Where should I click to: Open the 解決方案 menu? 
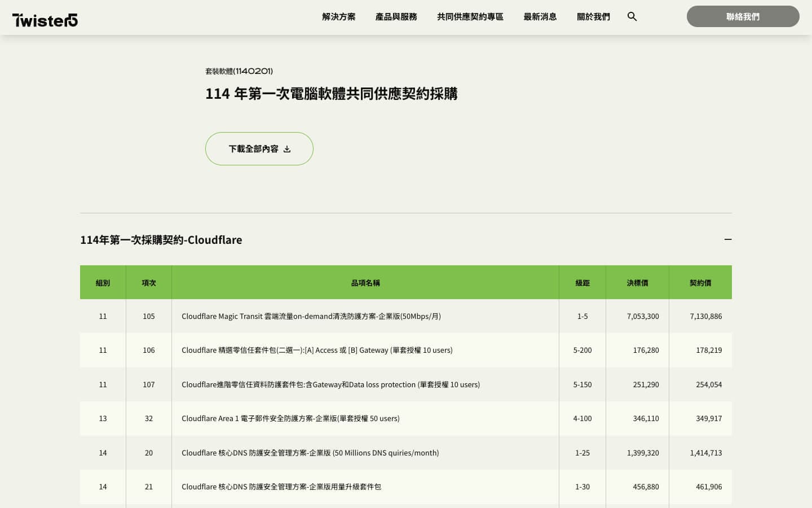coord(339,17)
